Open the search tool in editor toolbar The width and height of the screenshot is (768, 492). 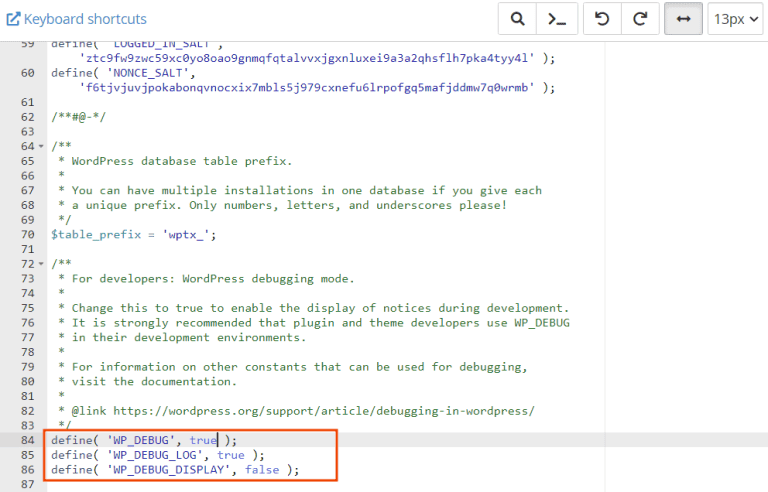coord(517,19)
